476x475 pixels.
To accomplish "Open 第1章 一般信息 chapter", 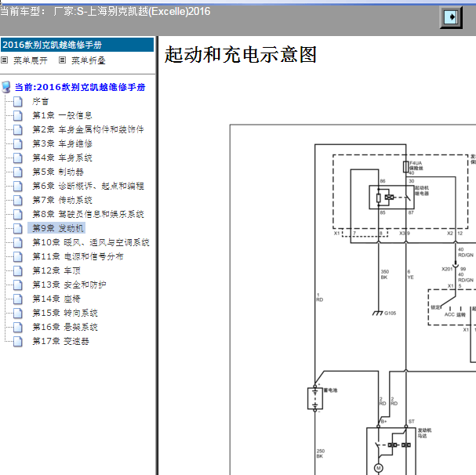I will (x=62, y=115).
